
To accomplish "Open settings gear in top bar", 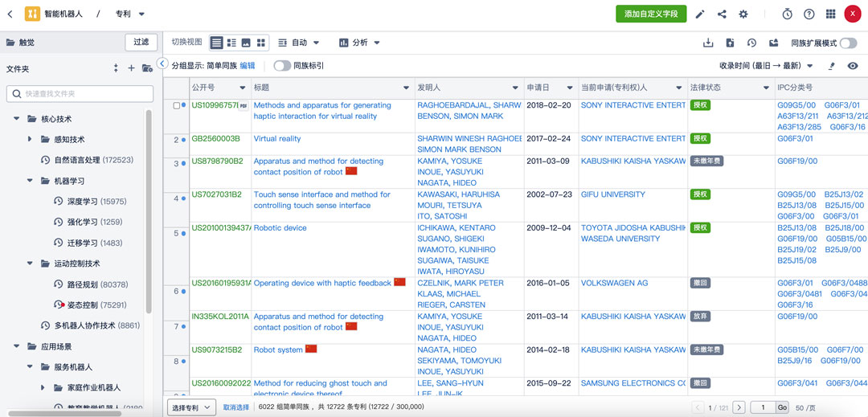I will point(743,14).
